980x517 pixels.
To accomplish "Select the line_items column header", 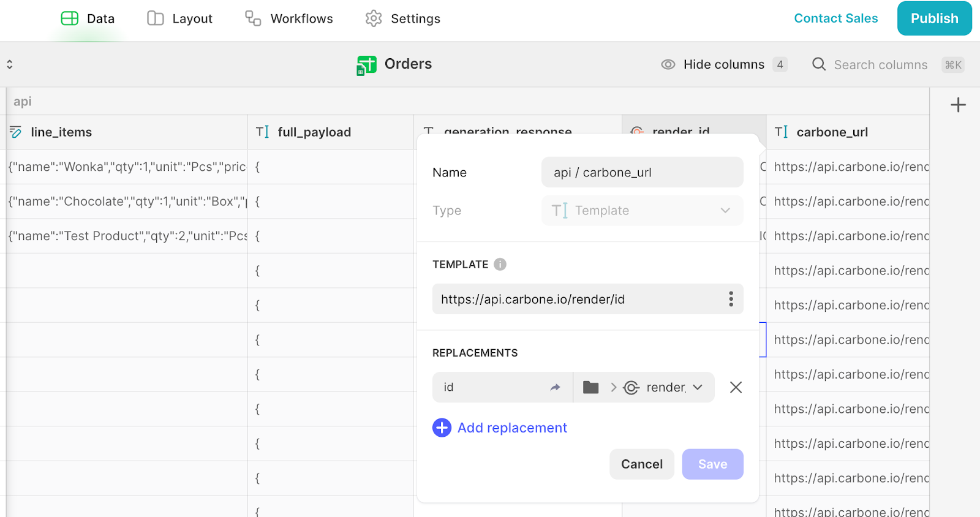I will click(x=127, y=132).
